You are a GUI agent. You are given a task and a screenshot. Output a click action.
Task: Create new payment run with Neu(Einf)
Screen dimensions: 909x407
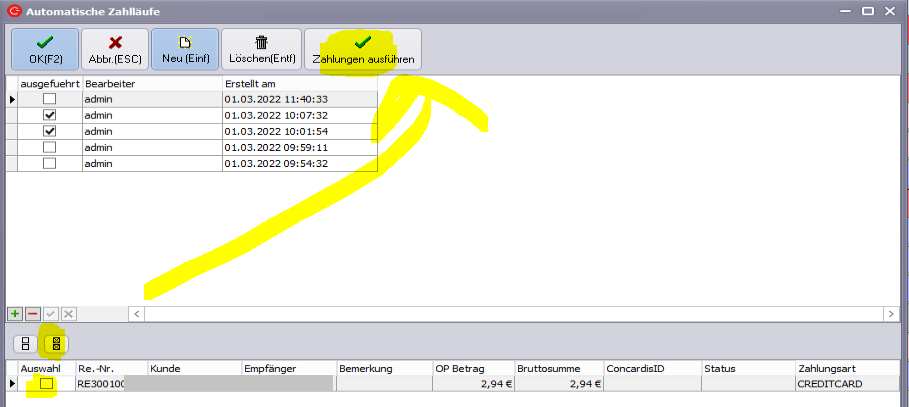pos(183,49)
